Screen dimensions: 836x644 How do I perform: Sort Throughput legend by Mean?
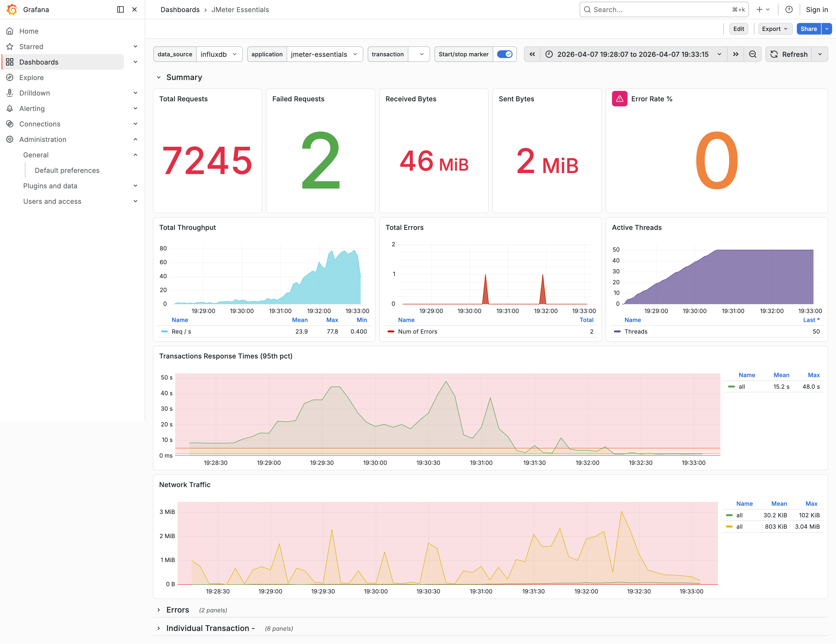(x=300, y=320)
